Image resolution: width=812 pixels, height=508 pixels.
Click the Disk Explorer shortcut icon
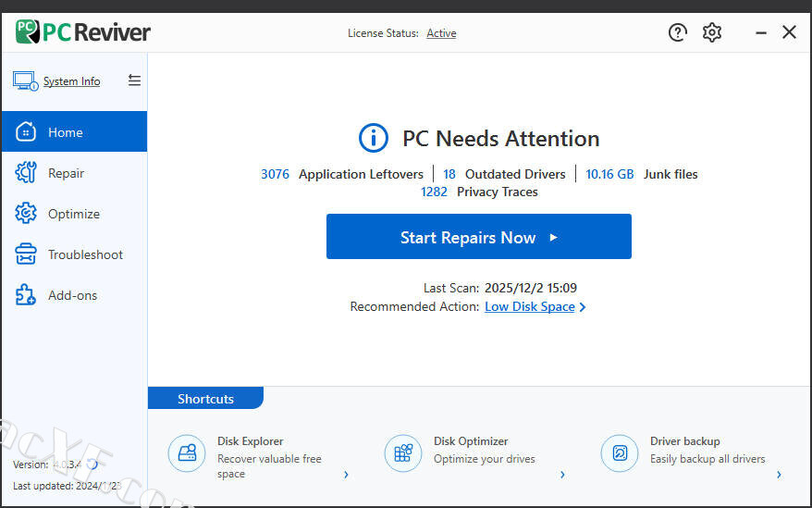click(187, 453)
